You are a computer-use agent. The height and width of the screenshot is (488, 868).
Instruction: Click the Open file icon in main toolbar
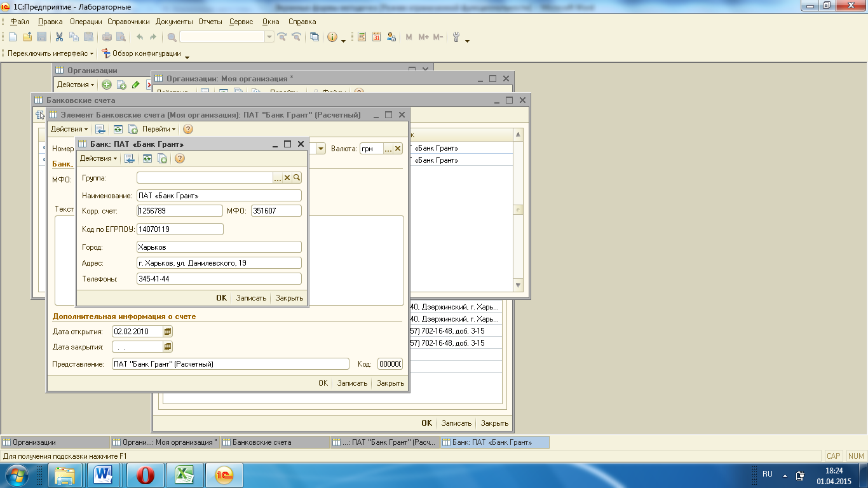point(27,37)
